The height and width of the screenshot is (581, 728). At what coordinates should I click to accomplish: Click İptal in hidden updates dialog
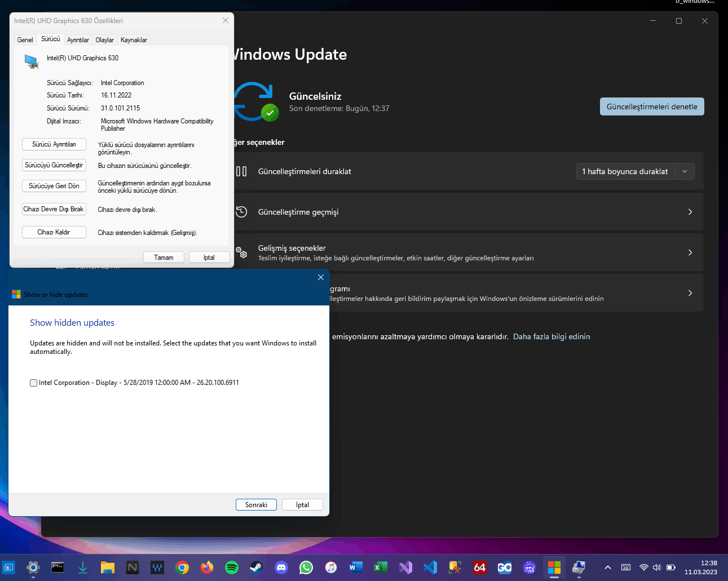(302, 505)
